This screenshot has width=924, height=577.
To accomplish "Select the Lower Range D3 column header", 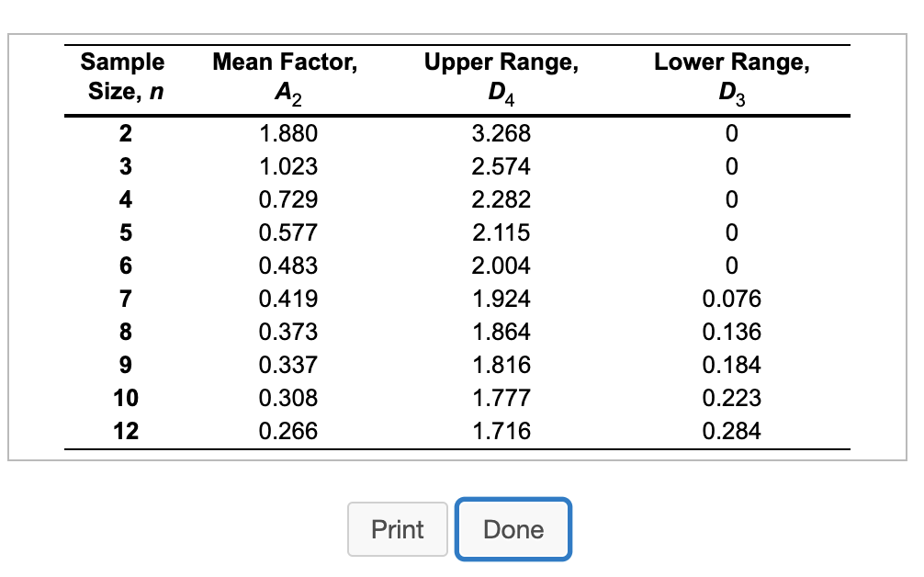I will coord(730,75).
